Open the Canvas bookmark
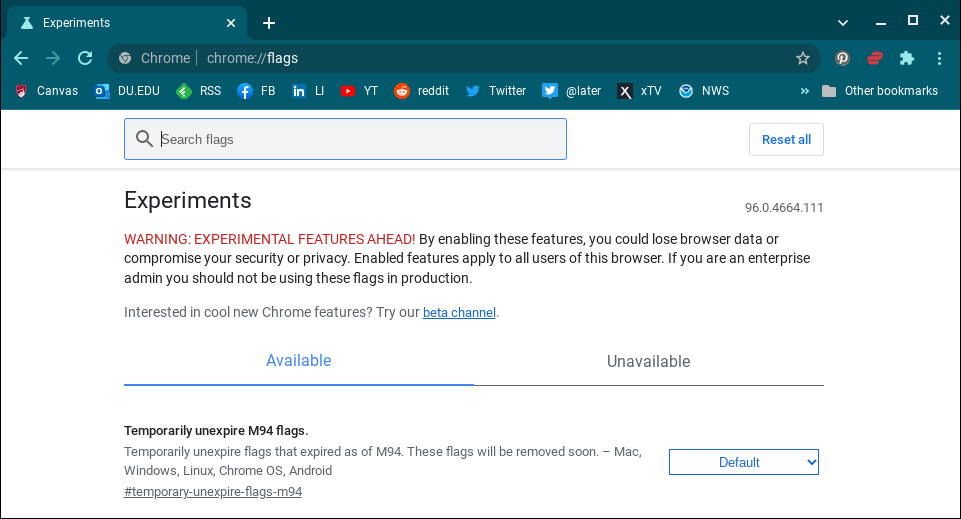The height and width of the screenshot is (519, 961). pos(47,91)
